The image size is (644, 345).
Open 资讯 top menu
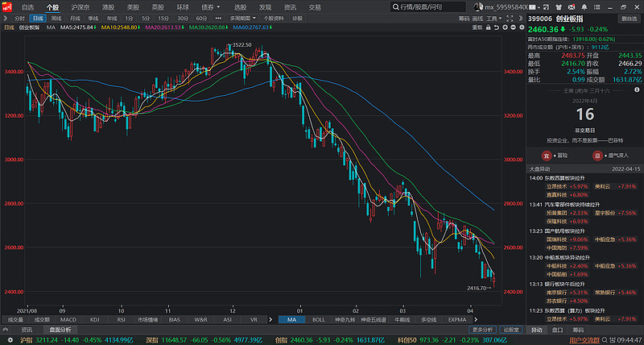click(x=290, y=7)
